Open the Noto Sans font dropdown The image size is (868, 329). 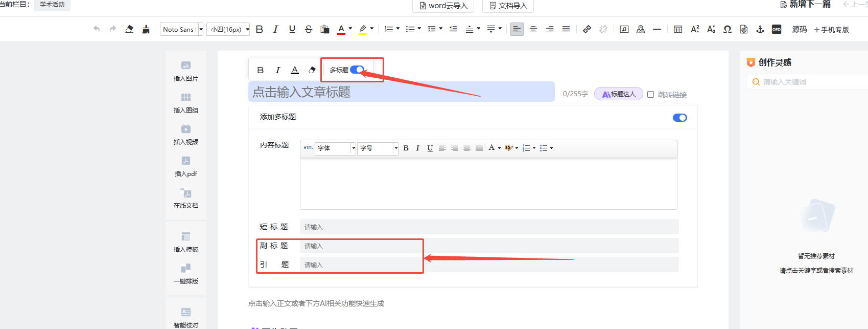coord(182,29)
